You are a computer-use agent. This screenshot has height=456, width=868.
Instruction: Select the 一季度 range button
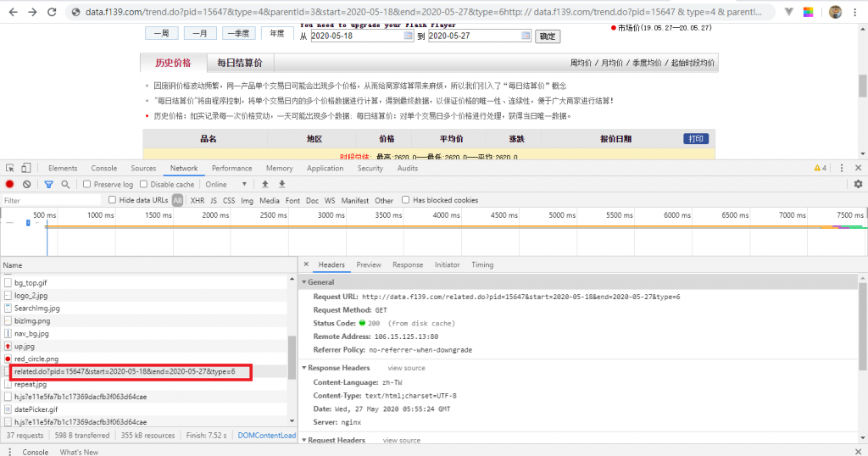pos(238,34)
